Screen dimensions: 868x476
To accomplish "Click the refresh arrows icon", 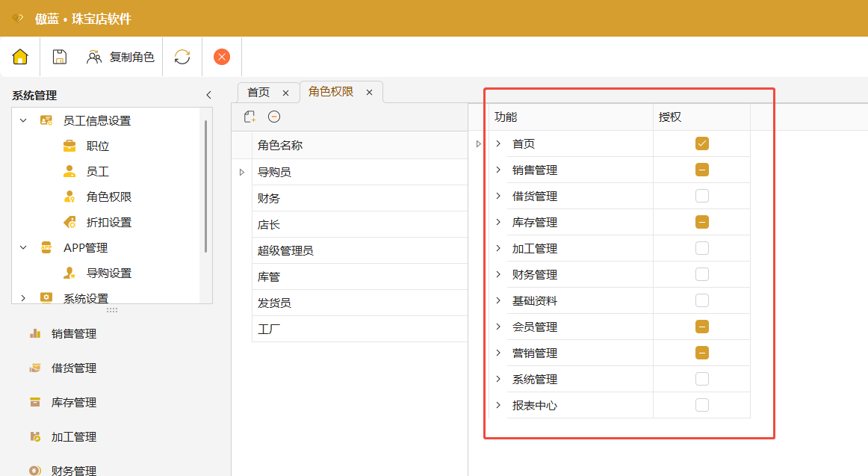I will tap(182, 57).
